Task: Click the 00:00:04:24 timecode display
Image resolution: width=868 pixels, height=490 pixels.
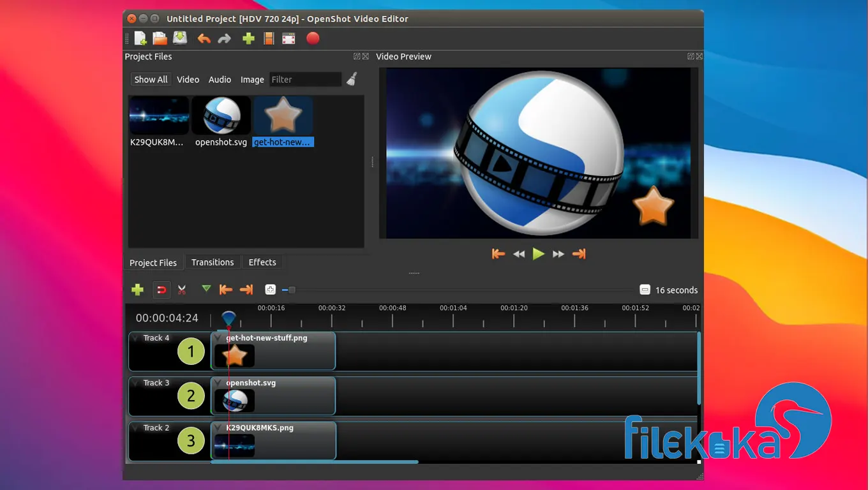Action: pyautogui.click(x=167, y=318)
